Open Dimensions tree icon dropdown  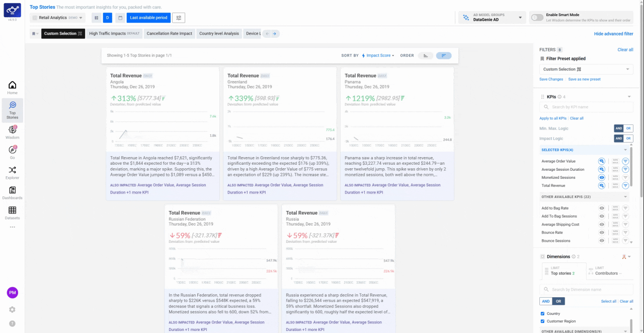coord(626,256)
